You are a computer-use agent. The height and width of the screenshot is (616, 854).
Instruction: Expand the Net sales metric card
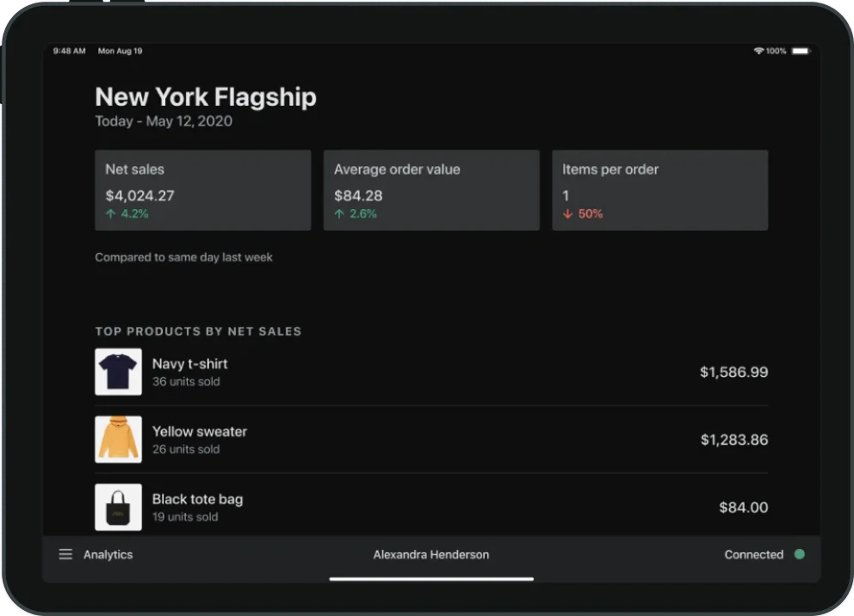coord(202,189)
